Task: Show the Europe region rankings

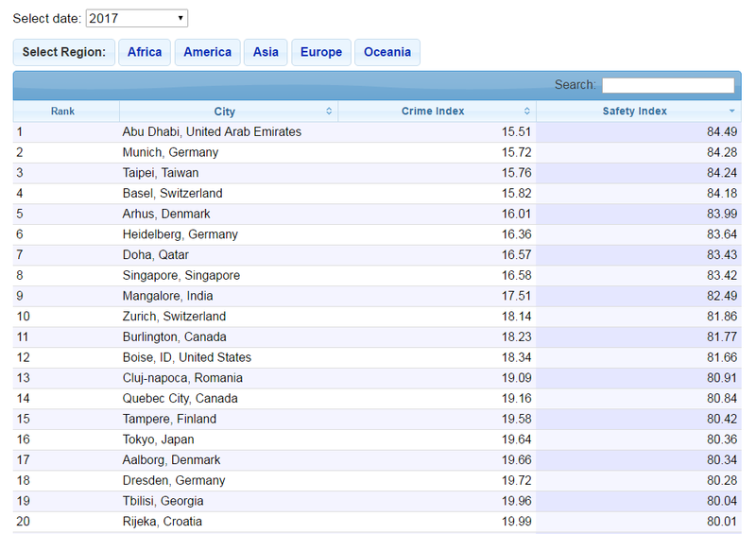Action: 321,52
